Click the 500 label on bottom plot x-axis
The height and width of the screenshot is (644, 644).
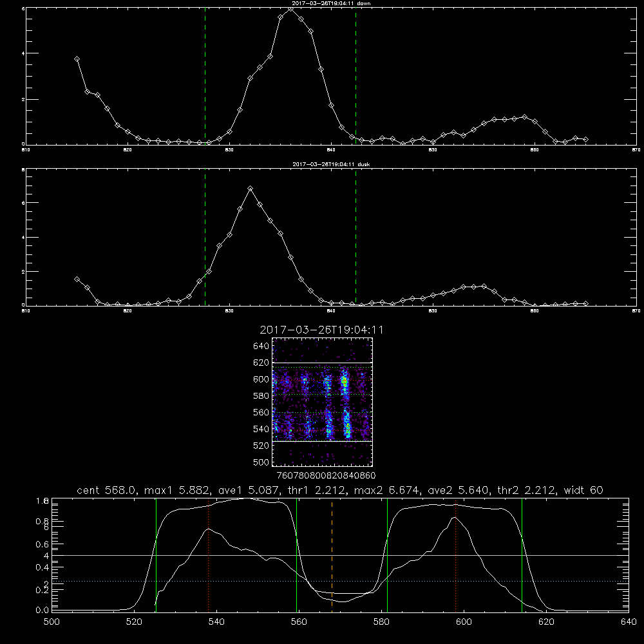[x=52, y=621]
